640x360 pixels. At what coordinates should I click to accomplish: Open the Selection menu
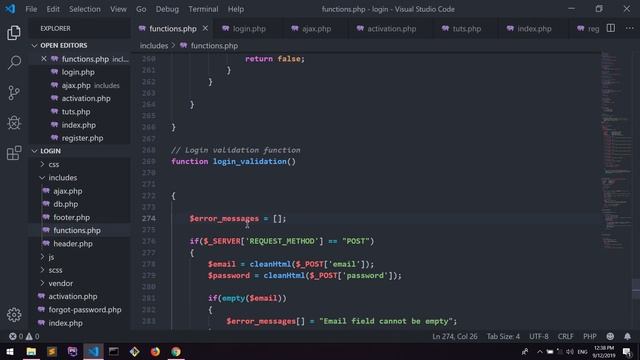(x=84, y=9)
